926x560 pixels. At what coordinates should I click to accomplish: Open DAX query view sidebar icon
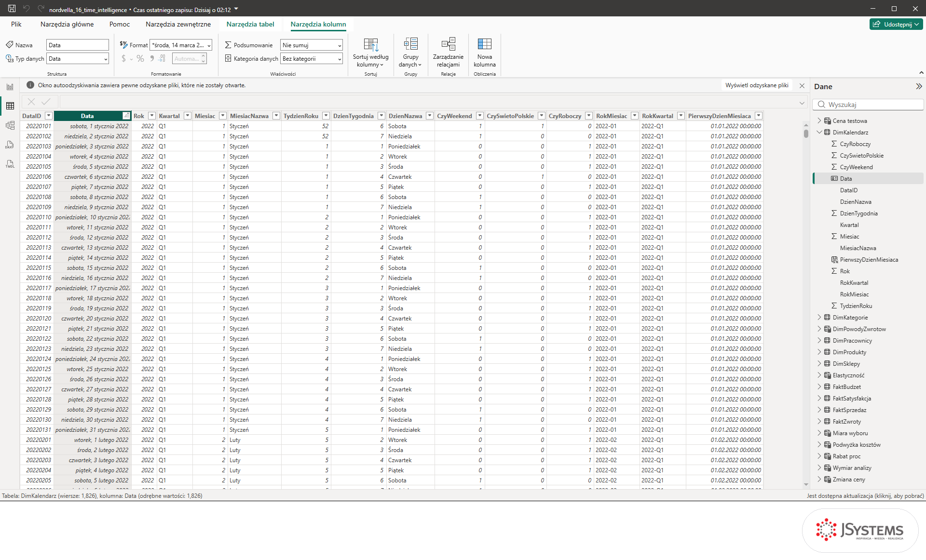[x=10, y=145]
